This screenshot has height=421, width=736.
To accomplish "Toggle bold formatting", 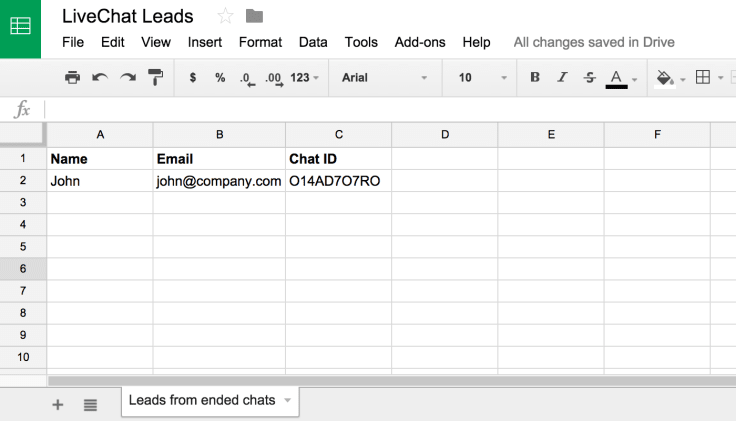I will (535, 77).
